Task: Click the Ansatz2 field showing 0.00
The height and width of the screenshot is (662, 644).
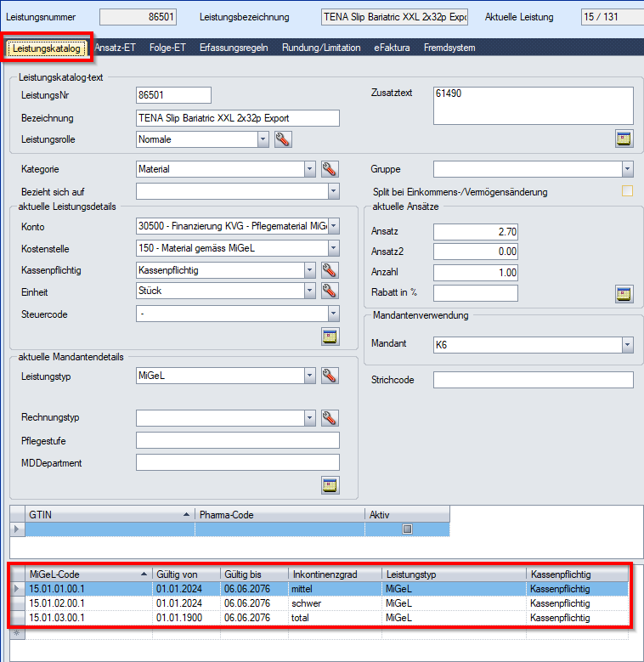Action: [476, 252]
